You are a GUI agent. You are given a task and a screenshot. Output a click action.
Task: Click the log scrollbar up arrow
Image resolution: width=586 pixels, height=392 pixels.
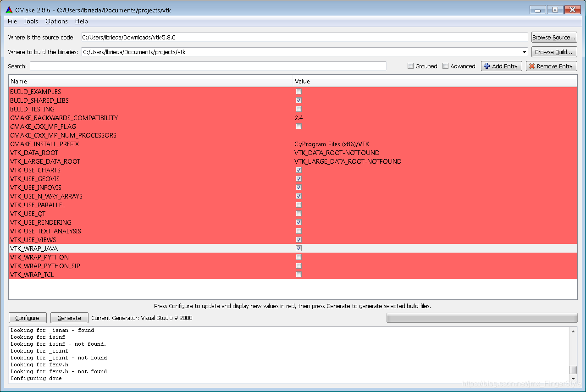[x=573, y=331]
